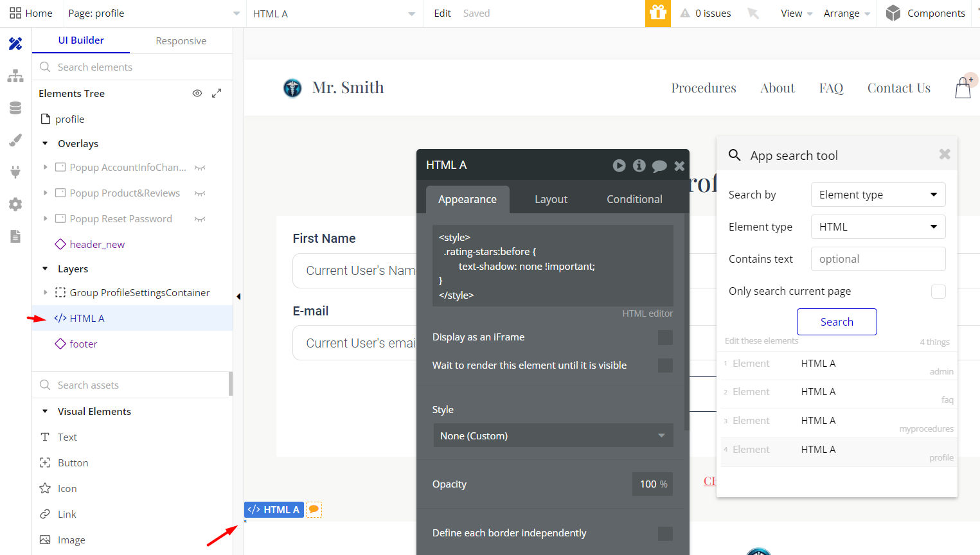Open the Style None (Custom) dropdown
The width and height of the screenshot is (980, 555).
coord(553,436)
